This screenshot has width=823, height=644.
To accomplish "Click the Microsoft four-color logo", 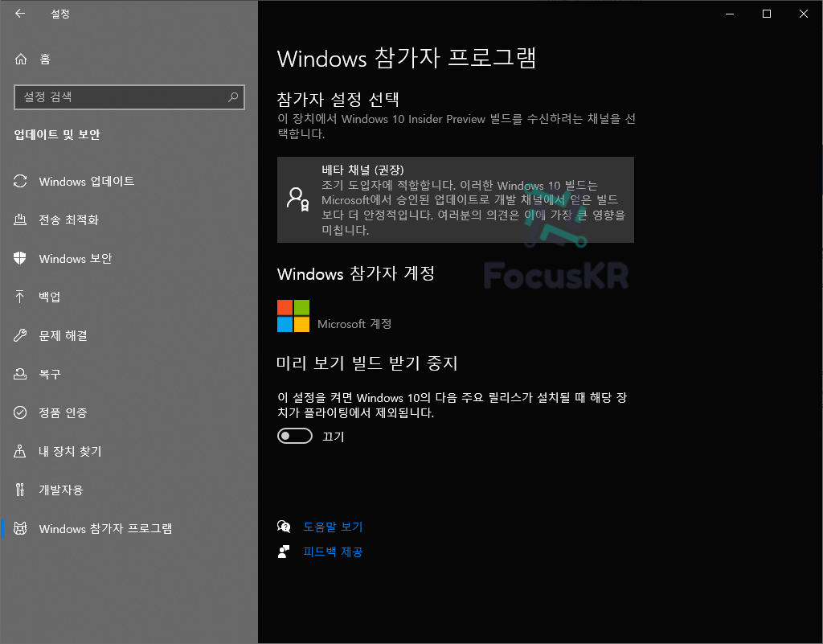I will coord(293,316).
